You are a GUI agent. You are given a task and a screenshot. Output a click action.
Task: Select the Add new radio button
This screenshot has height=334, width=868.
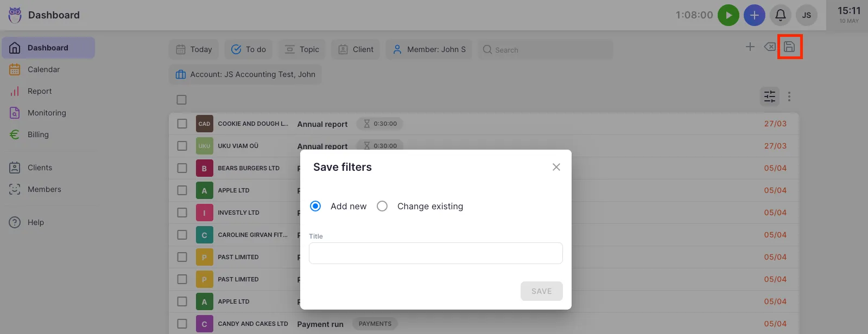(315, 206)
